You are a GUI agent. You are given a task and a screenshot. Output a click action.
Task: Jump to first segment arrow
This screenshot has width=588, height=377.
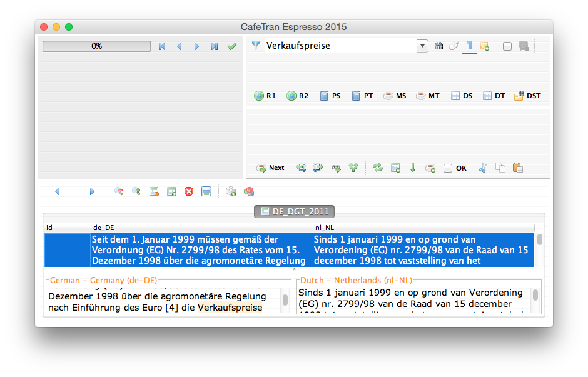(x=162, y=46)
